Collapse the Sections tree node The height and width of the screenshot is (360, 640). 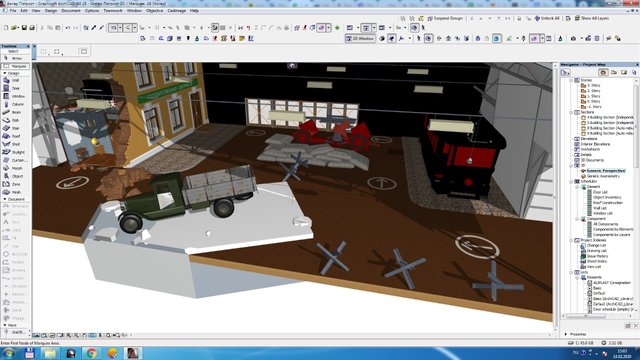click(x=571, y=112)
